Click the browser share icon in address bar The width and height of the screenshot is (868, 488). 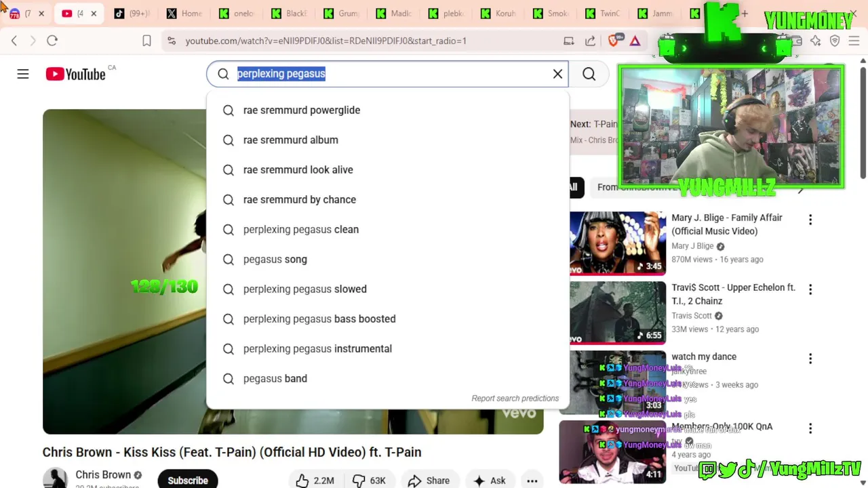(x=590, y=41)
